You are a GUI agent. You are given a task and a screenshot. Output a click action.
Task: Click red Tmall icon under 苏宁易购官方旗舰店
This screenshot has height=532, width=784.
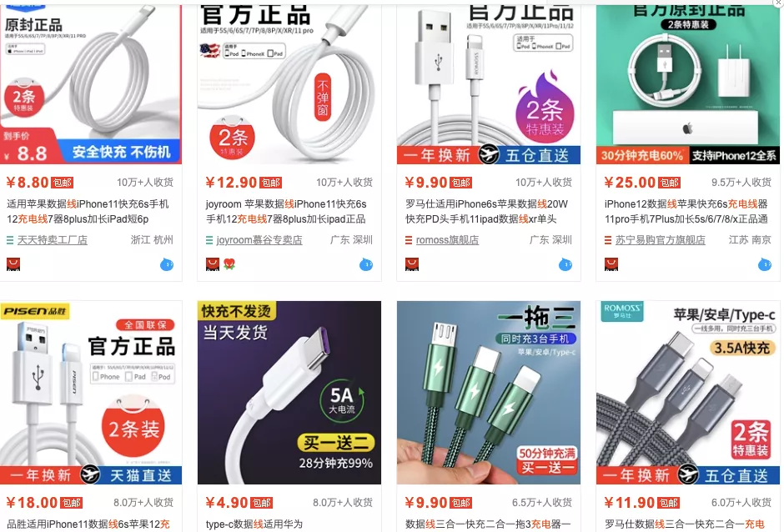coord(611,264)
